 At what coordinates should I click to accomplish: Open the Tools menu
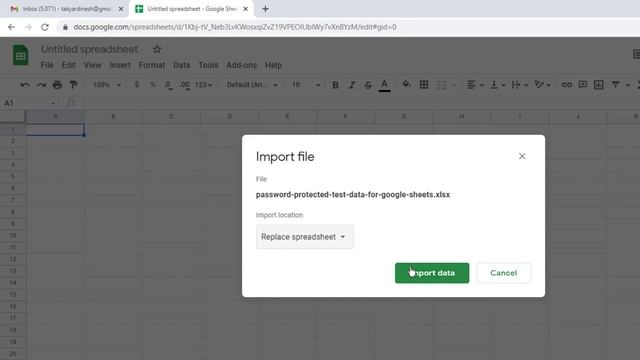coord(208,65)
